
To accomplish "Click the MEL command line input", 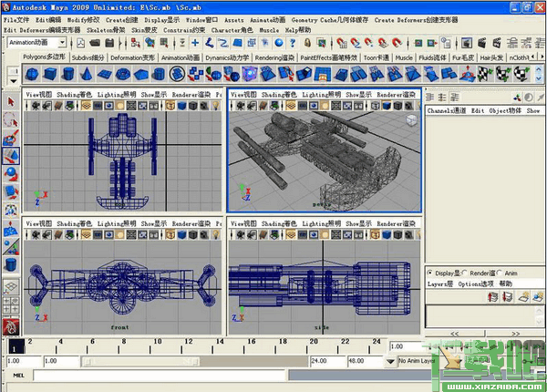I will [160, 376].
